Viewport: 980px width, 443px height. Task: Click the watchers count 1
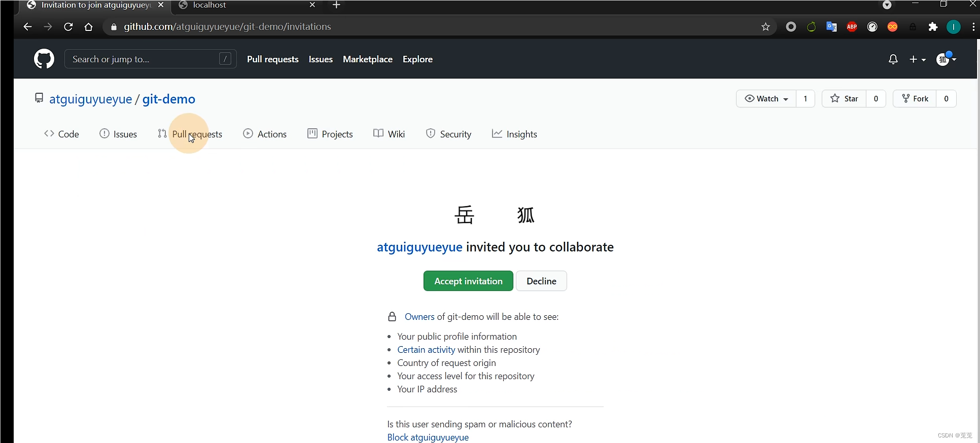coord(806,99)
